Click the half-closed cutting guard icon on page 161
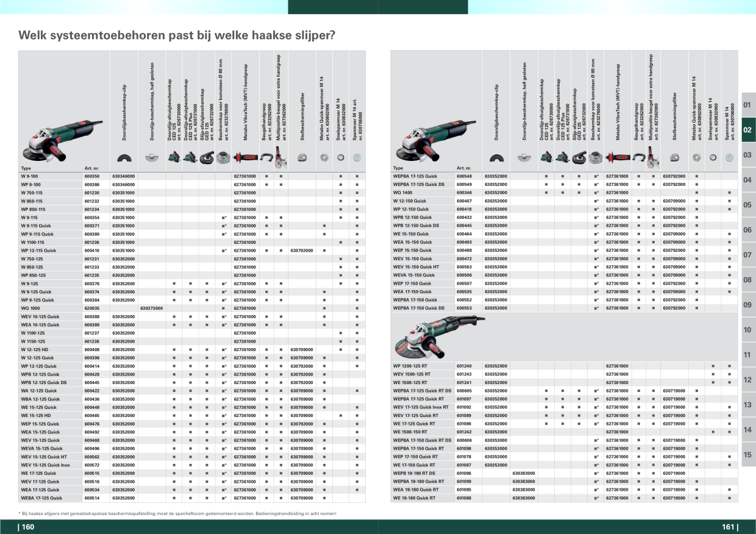The image size is (756, 534). pyautogui.click(x=524, y=158)
